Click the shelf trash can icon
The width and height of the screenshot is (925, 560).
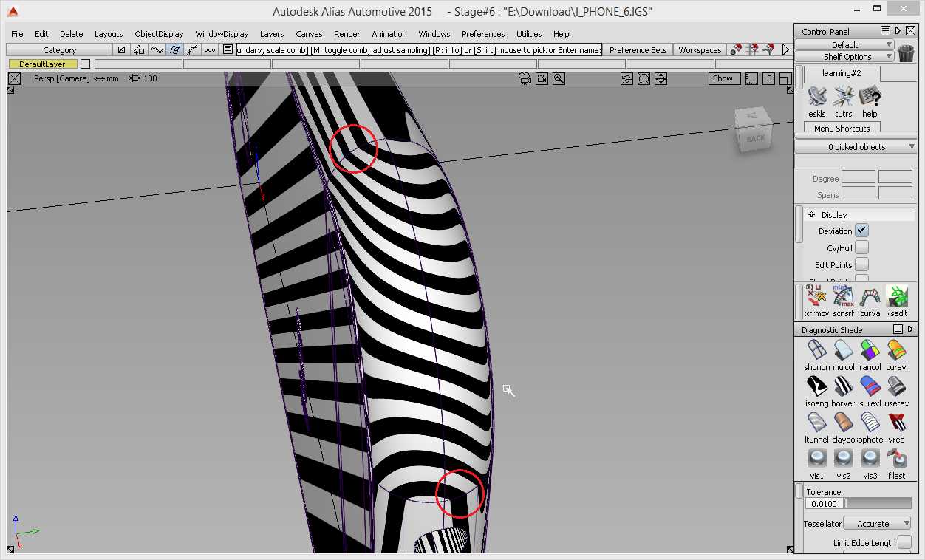[906, 52]
